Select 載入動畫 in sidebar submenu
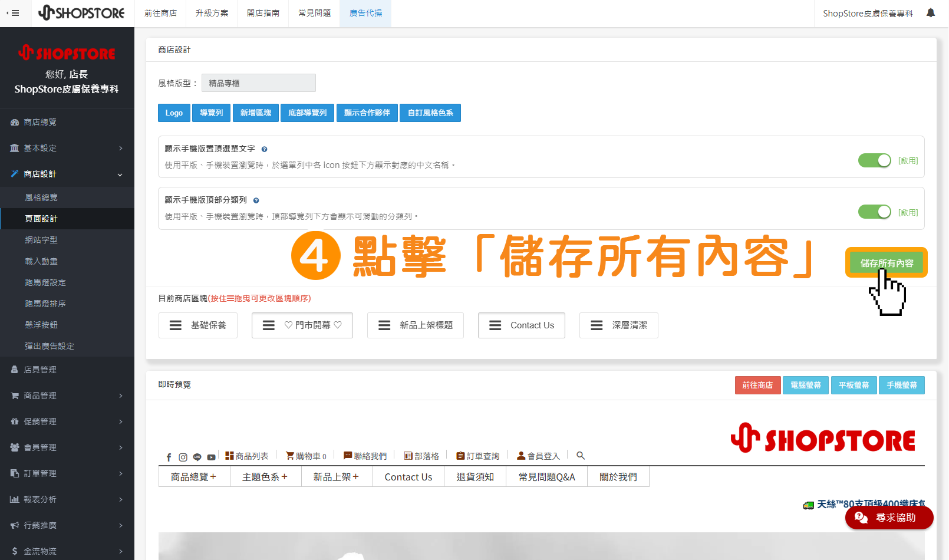 [x=67, y=261]
